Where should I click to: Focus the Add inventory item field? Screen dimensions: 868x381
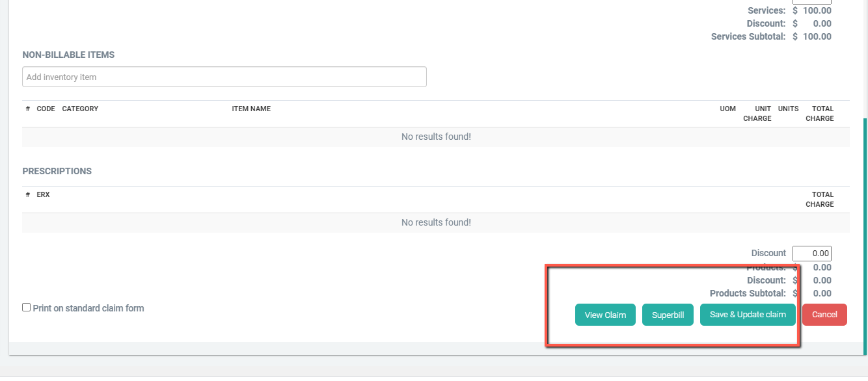tap(224, 77)
